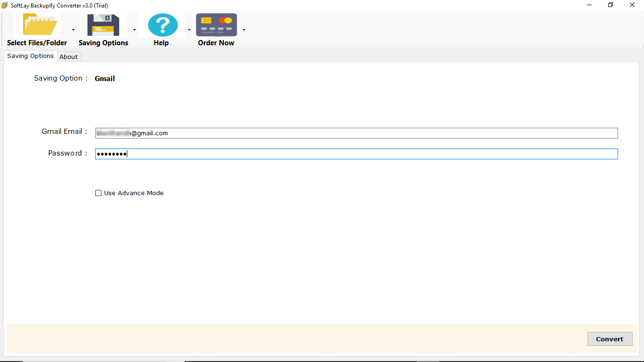This screenshot has height=362, width=644.
Task: Click the Saving Options floppy disk icon
Action: (103, 25)
